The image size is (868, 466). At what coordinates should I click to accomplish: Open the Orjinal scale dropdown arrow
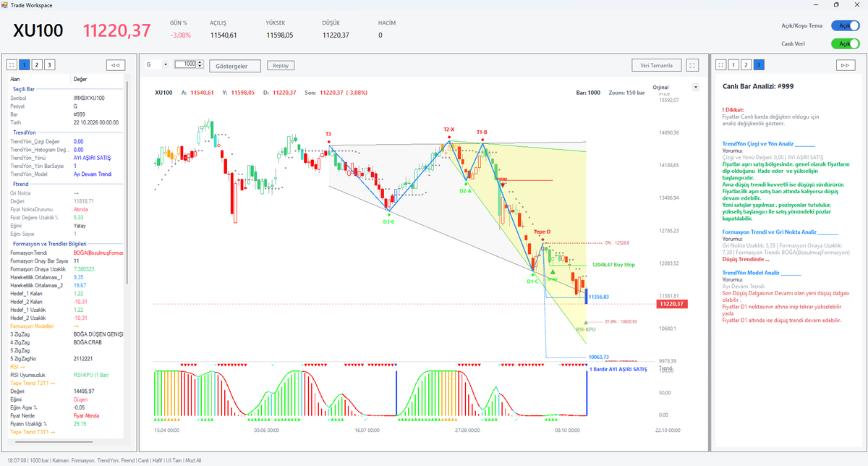coord(695,87)
